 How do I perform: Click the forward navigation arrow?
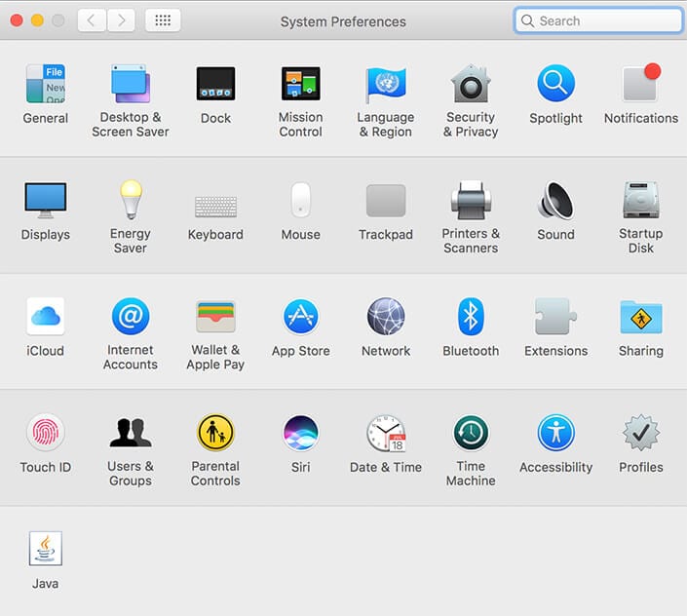[x=121, y=20]
